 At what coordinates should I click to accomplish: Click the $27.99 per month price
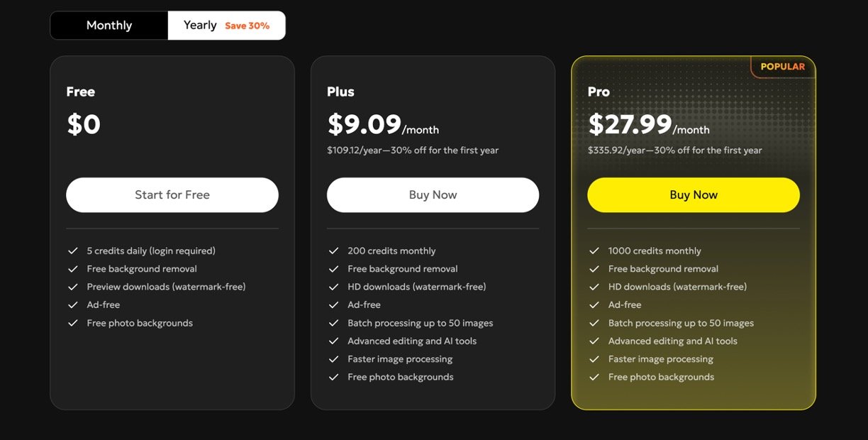(648, 126)
